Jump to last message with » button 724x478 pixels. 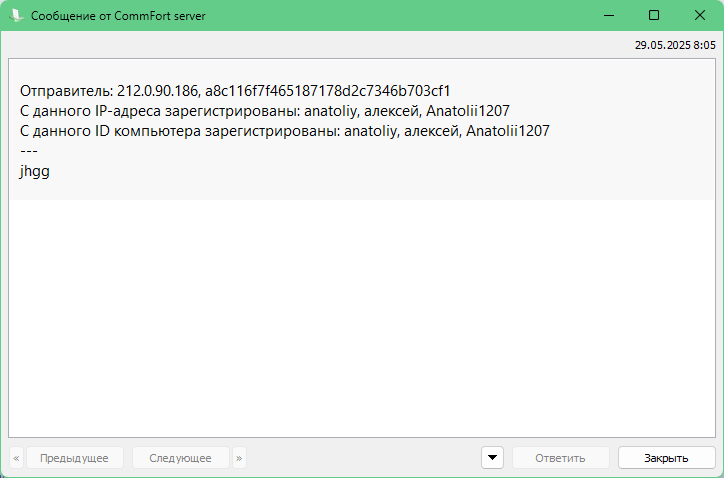(x=239, y=458)
